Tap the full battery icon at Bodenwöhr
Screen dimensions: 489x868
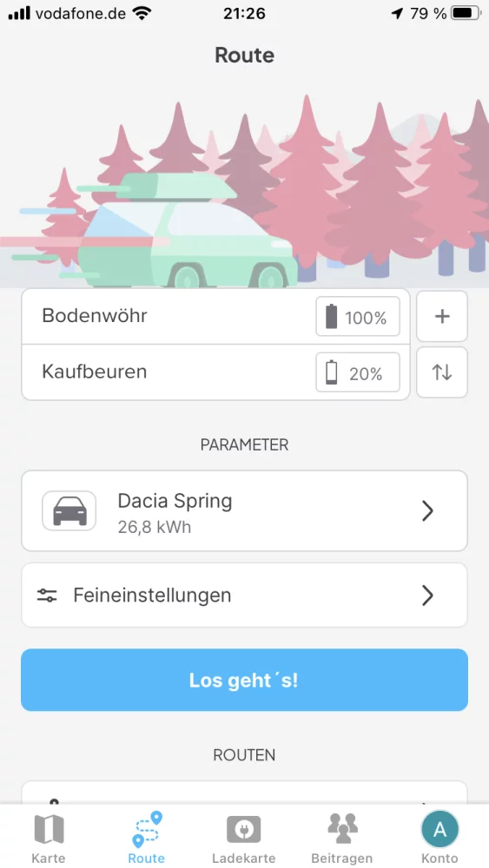pos(331,317)
